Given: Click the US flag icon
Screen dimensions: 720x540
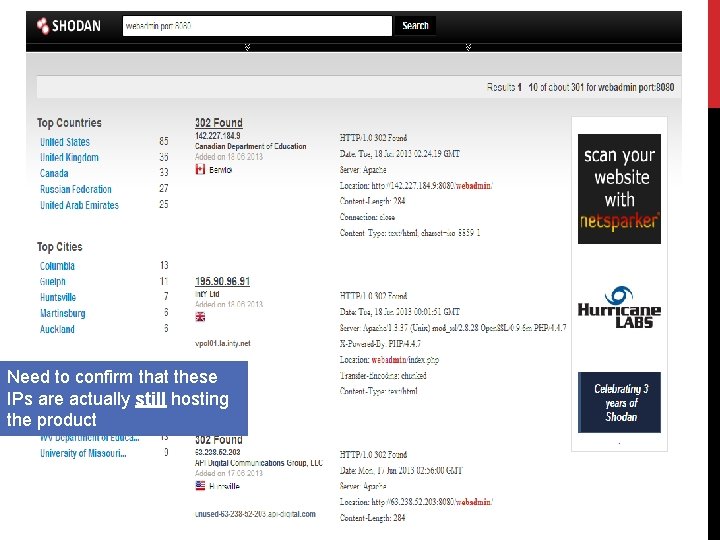Looking at the screenshot, I should pos(200,486).
